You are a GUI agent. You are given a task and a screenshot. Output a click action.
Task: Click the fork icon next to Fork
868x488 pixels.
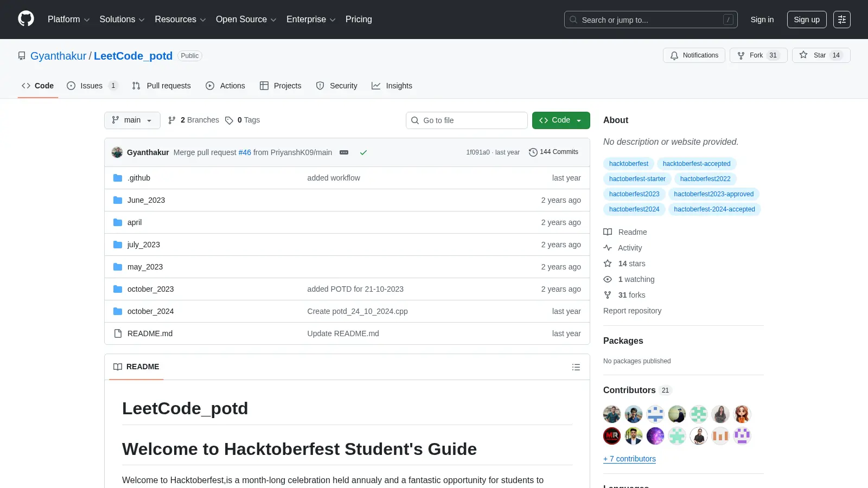coord(741,55)
